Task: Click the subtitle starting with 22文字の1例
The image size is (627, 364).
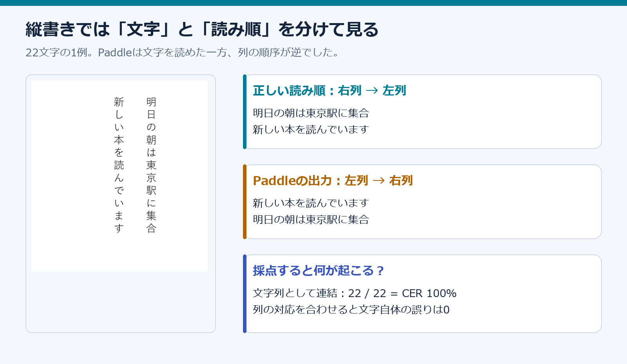Action: point(182,52)
